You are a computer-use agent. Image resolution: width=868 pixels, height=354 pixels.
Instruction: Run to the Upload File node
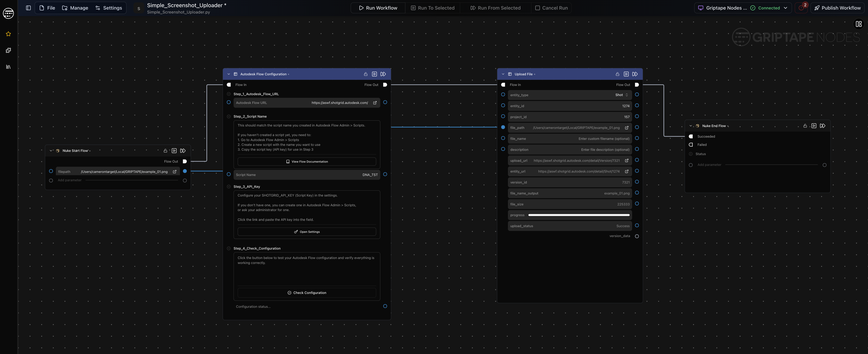pos(626,74)
